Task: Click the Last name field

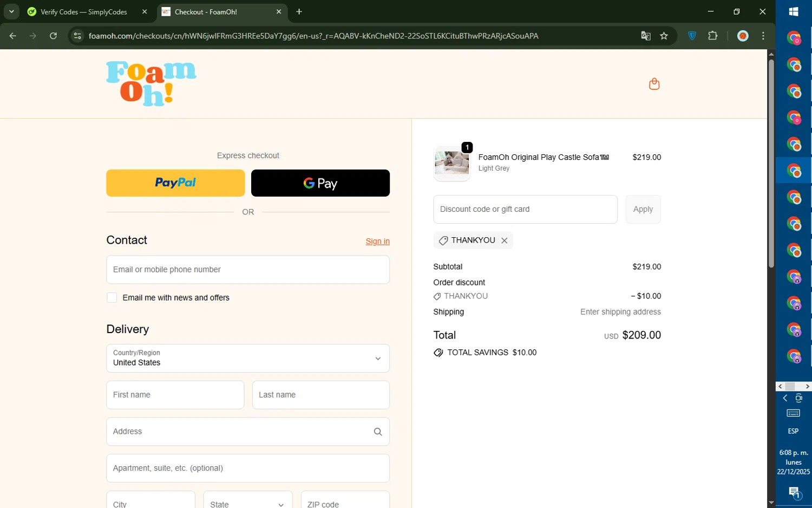Action: [x=321, y=395]
